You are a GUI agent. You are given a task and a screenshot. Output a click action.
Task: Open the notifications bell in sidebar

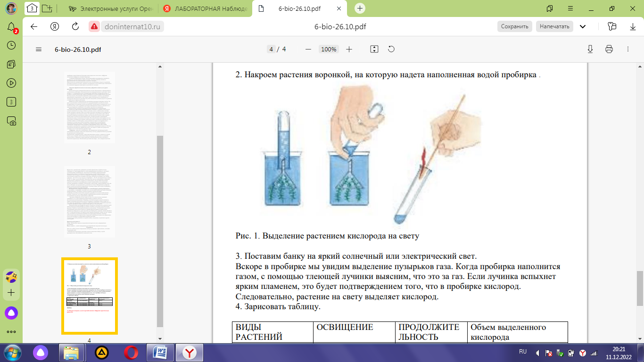[12, 27]
